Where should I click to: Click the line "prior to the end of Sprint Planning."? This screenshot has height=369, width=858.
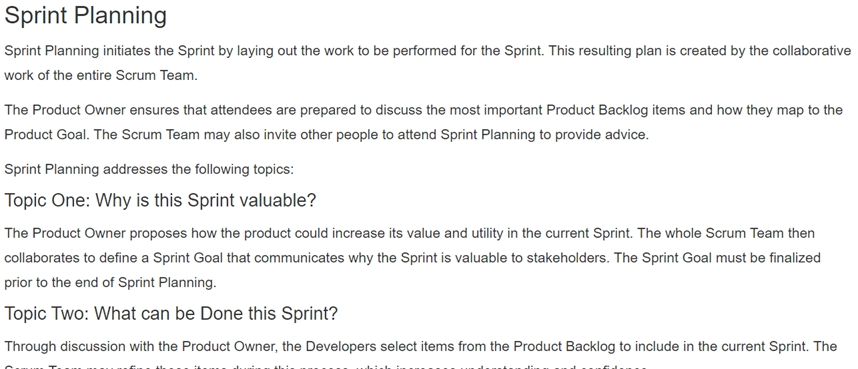tap(111, 282)
